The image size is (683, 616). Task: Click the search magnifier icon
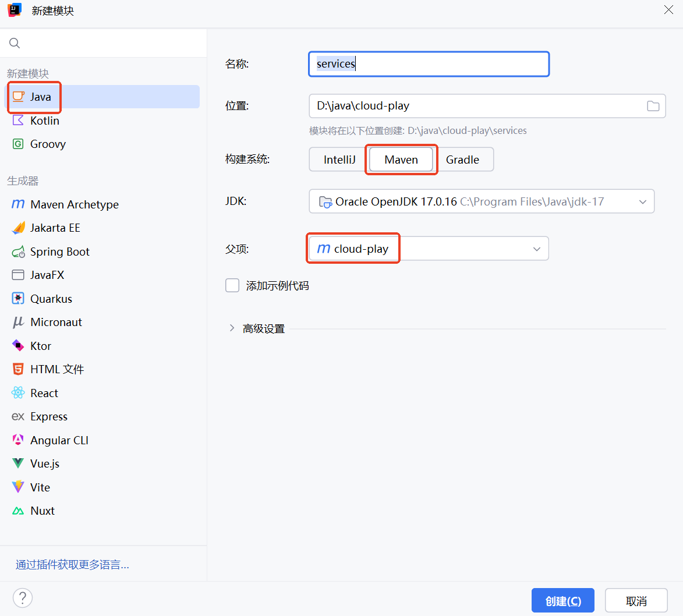pos(15,43)
